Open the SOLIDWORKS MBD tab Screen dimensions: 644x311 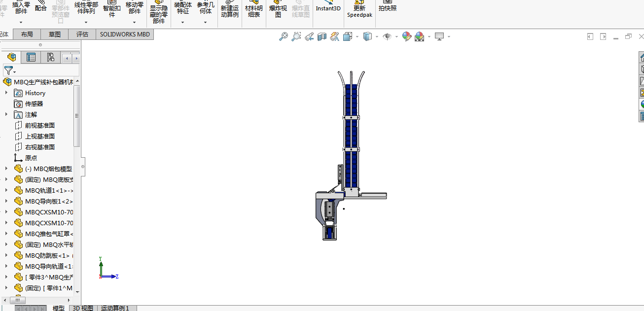pos(125,34)
